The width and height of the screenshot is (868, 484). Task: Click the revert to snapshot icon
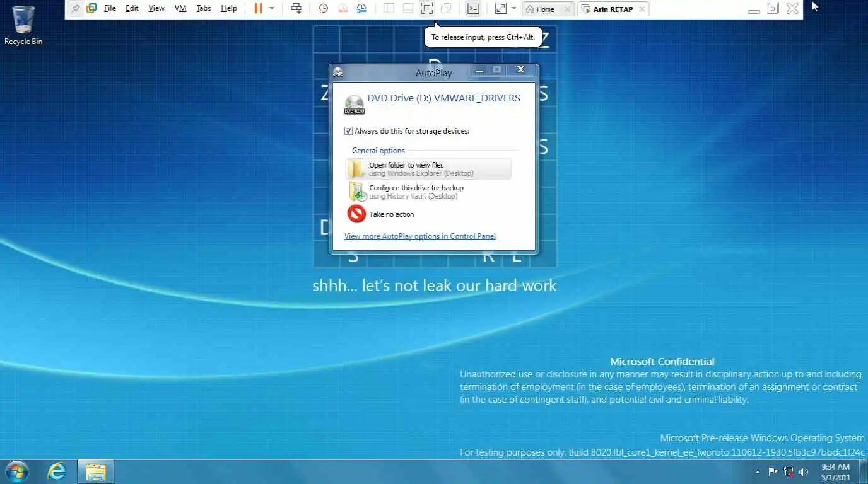coord(343,9)
